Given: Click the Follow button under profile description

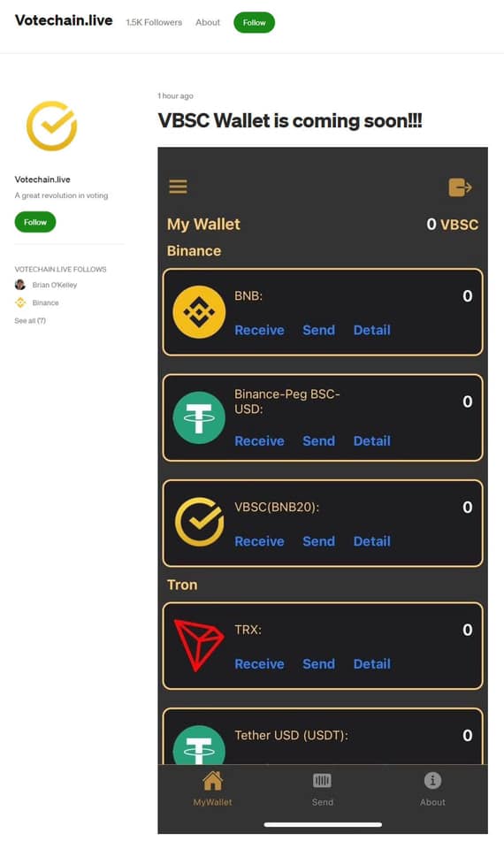Looking at the screenshot, I should coord(35,222).
